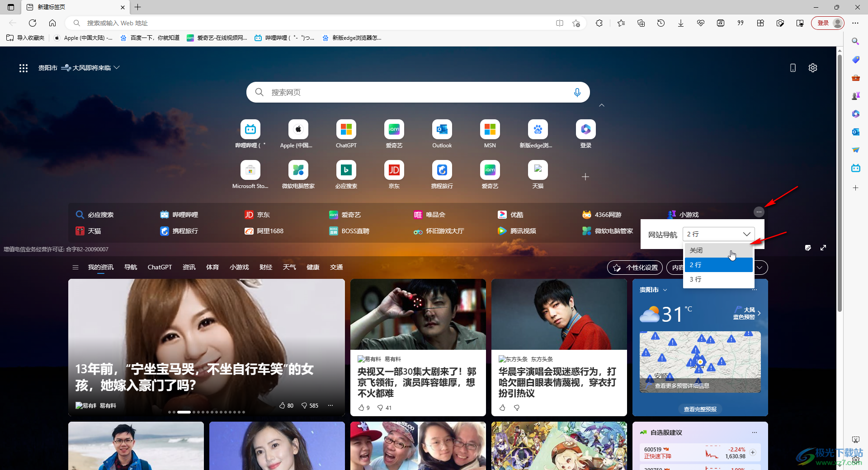The height and width of the screenshot is (470, 868).
Task: Open the sidebar Outlook icon
Action: coord(855,132)
